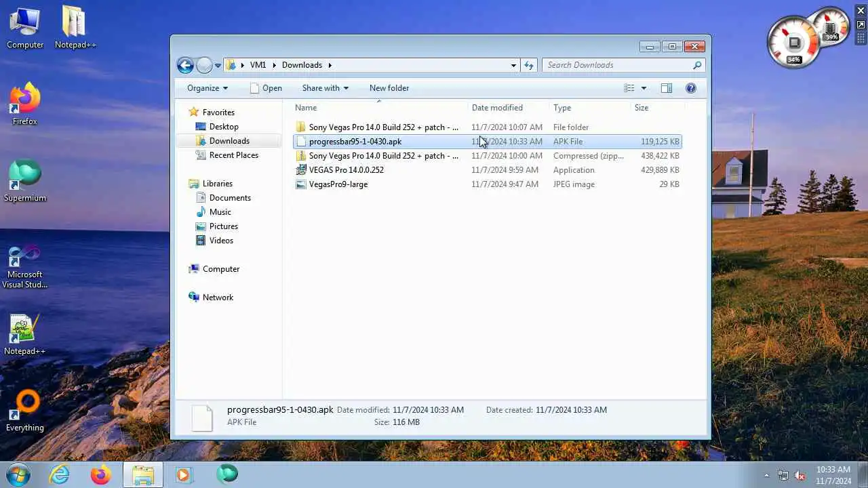Open Firefox from the taskbar
This screenshot has width=868, height=488.
(x=101, y=474)
